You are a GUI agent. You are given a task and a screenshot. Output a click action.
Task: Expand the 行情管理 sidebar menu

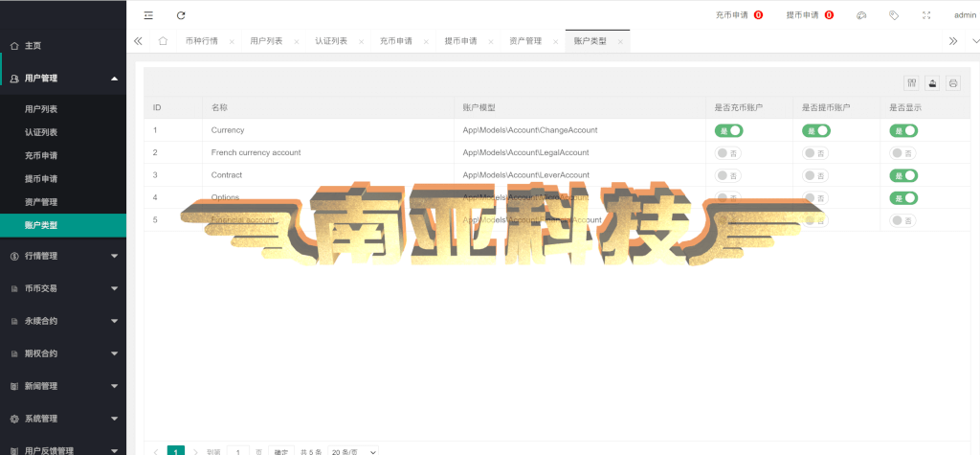(63, 256)
